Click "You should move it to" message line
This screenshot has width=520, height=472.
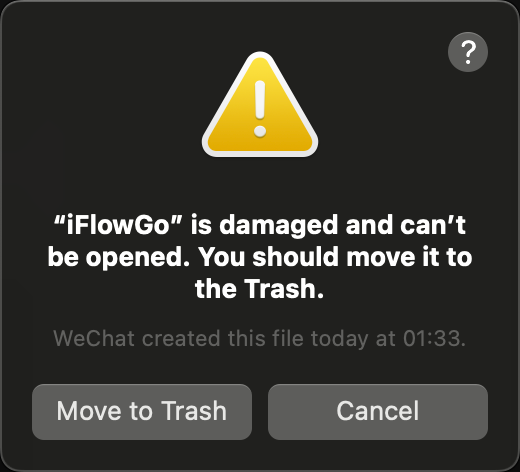335,257
